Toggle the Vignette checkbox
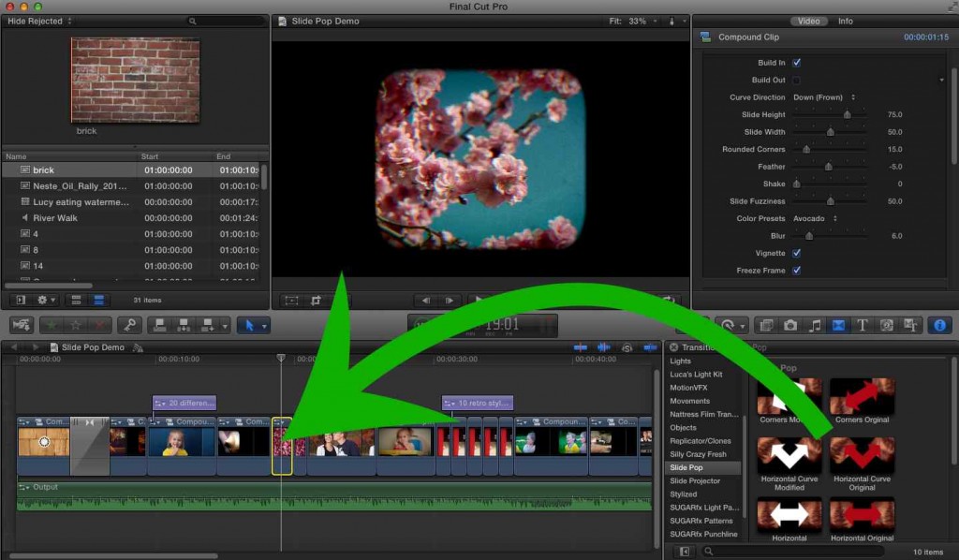 point(796,253)
